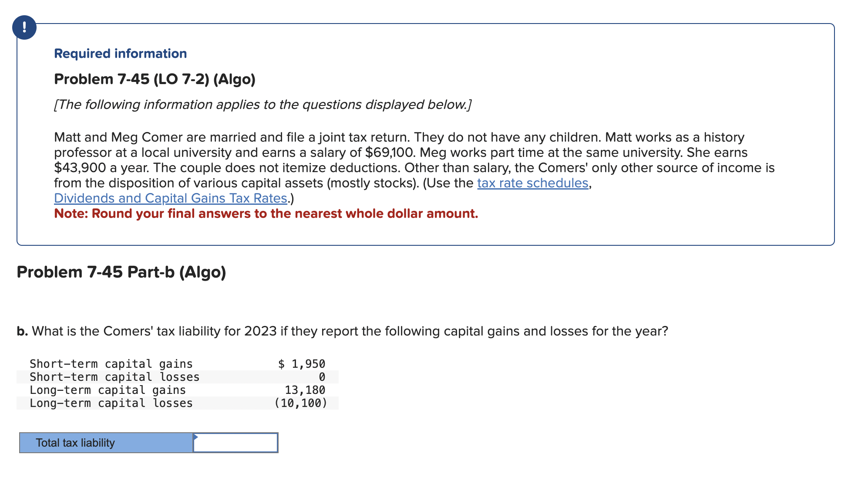Screen dimensions: 868x495
Task: Click the blue arrow marker on the answer box
Action: pos(196,436)
